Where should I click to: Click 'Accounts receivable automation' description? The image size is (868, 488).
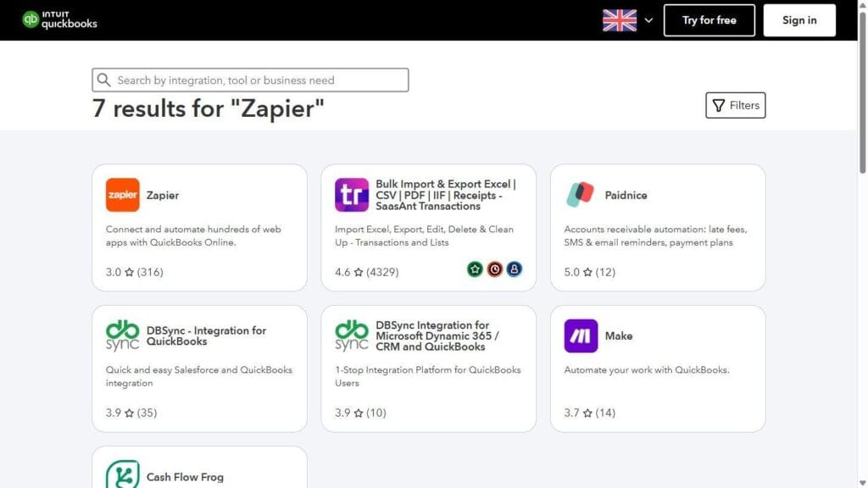655,236
